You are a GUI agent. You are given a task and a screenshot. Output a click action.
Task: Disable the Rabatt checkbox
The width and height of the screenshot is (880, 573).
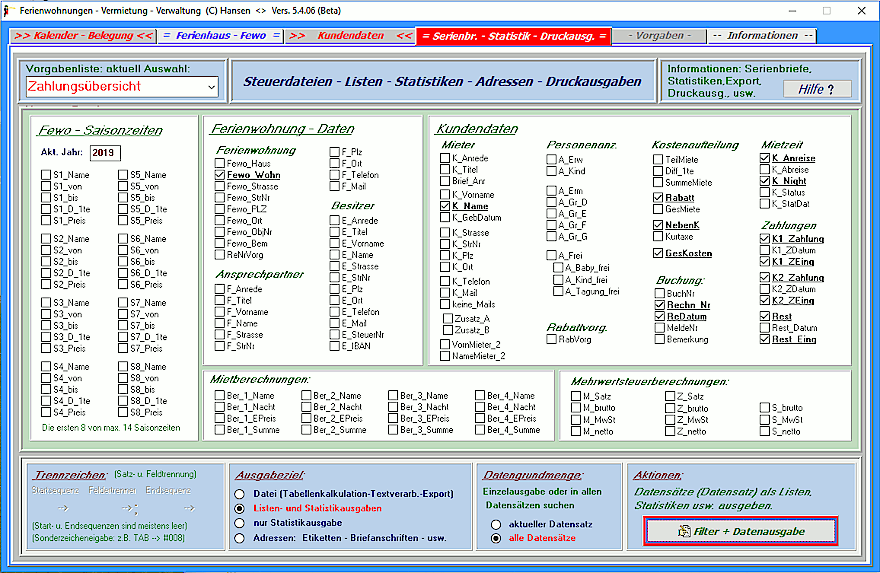click(658, 198)
